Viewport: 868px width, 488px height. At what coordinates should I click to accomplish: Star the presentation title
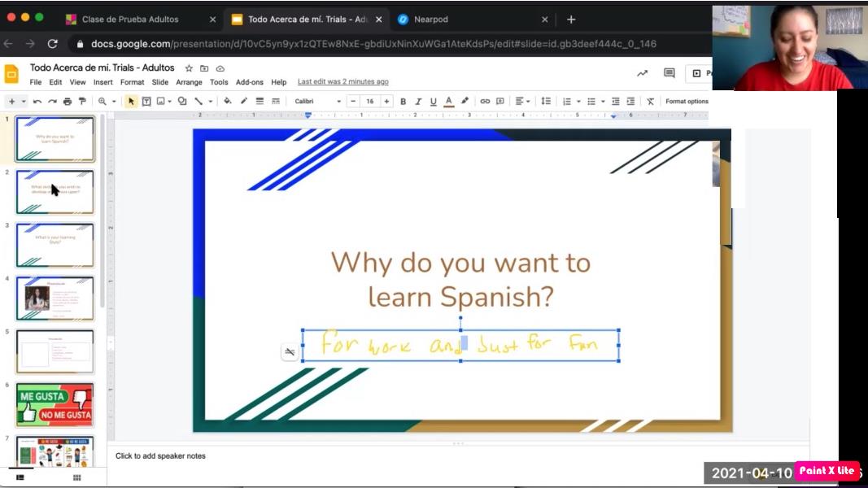pos(189,68)
